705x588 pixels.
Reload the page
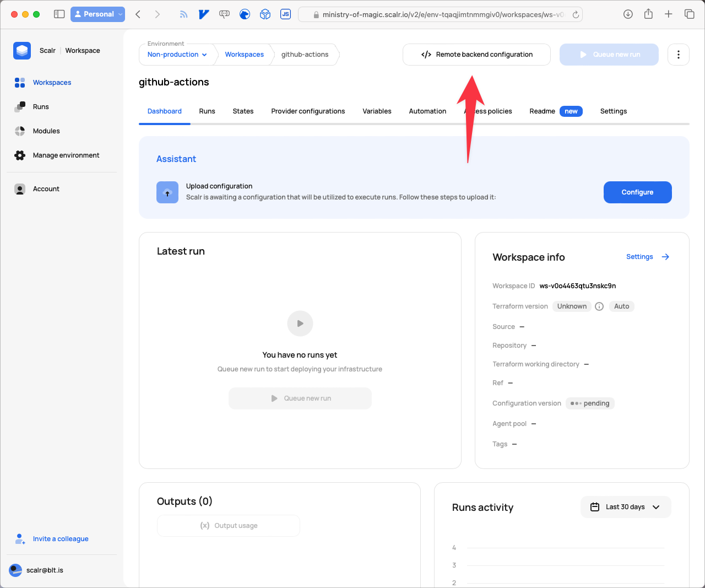tap(576, 15)
